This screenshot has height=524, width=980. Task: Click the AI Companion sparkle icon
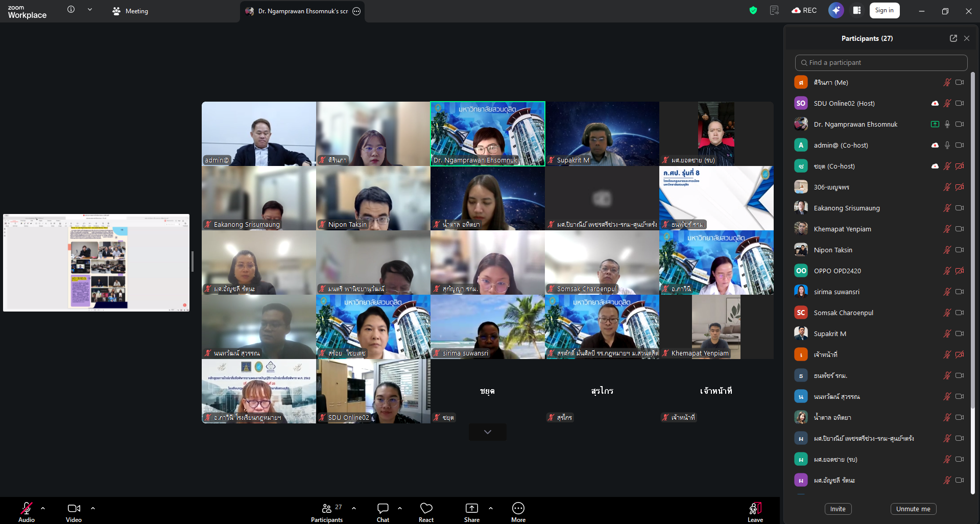point(835,10)
